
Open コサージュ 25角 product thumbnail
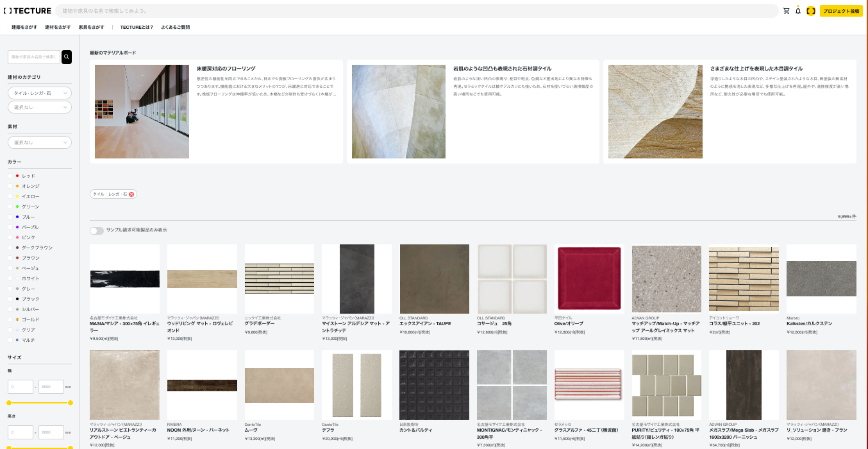click(512, 279)
